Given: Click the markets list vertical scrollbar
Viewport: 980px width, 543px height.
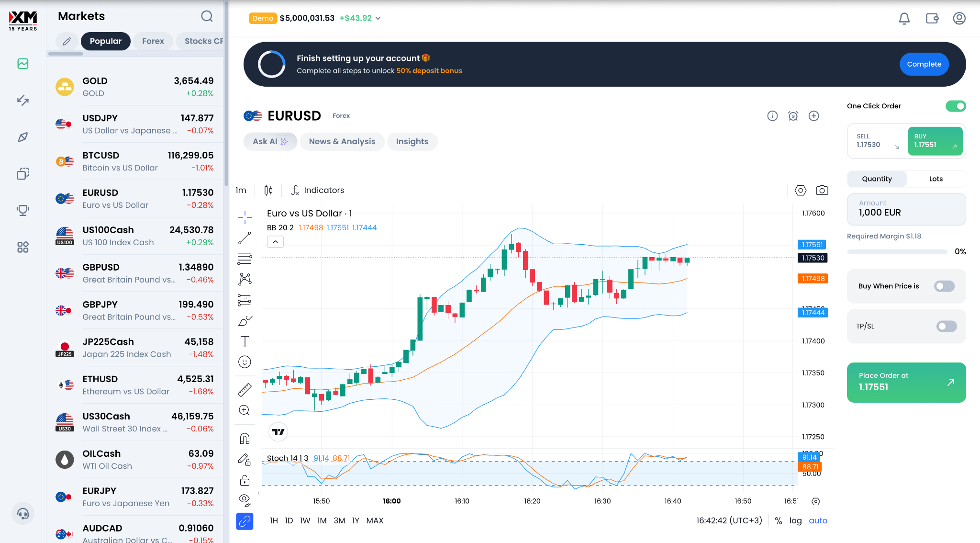Looking at the screenshot, I should pos(226,93).
